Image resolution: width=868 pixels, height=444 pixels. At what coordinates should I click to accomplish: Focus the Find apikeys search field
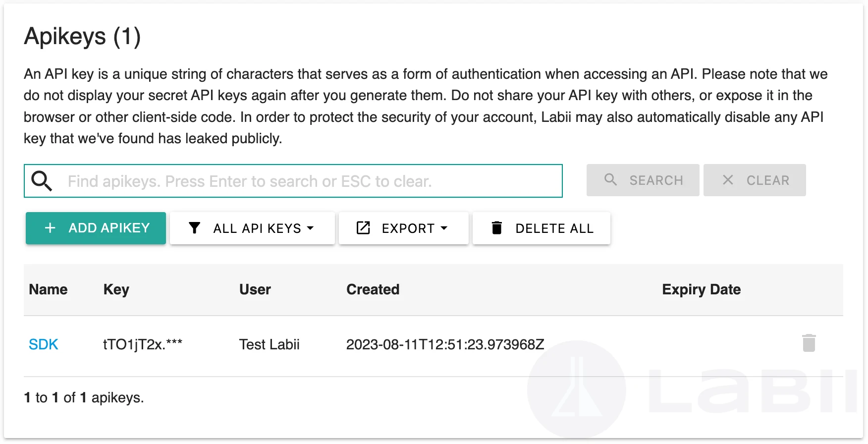coord(307,181)
